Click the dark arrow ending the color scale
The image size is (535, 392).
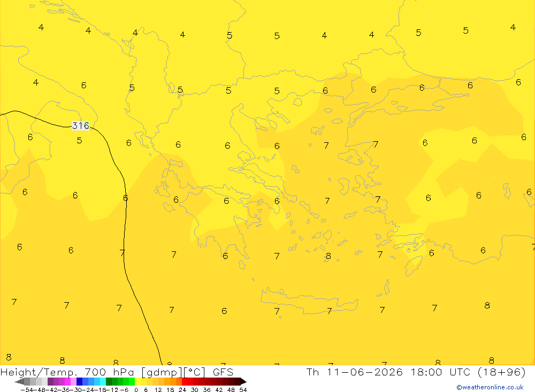pyautogui.click(x=243, y=382)
